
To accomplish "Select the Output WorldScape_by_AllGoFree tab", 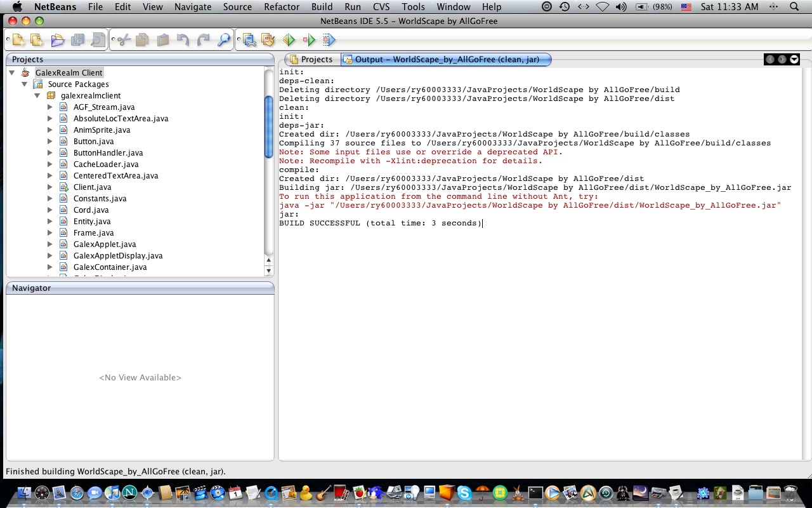I will click(x=446, y=59).
